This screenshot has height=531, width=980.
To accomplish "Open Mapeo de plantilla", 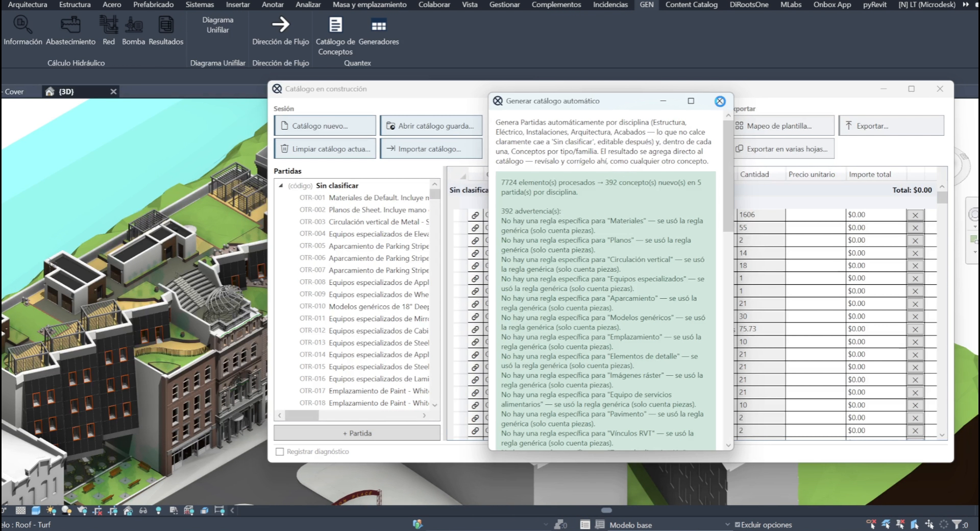I will click(783, 126).
